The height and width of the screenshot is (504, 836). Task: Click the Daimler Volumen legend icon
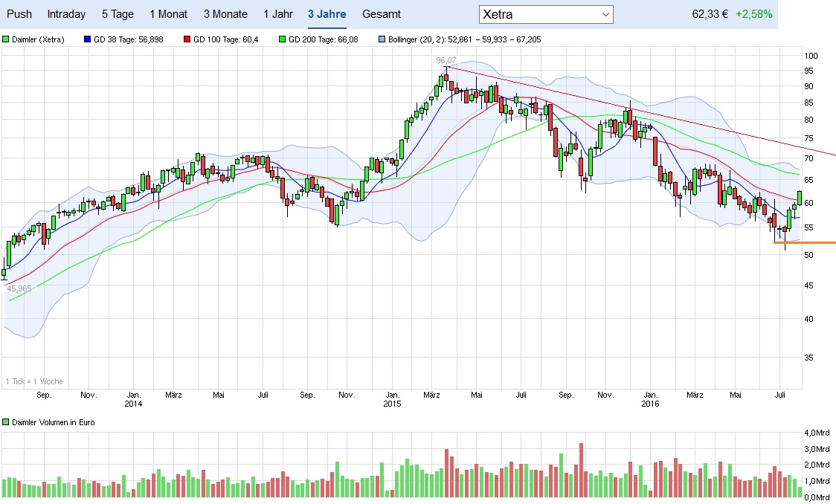[x=6, y=422]
